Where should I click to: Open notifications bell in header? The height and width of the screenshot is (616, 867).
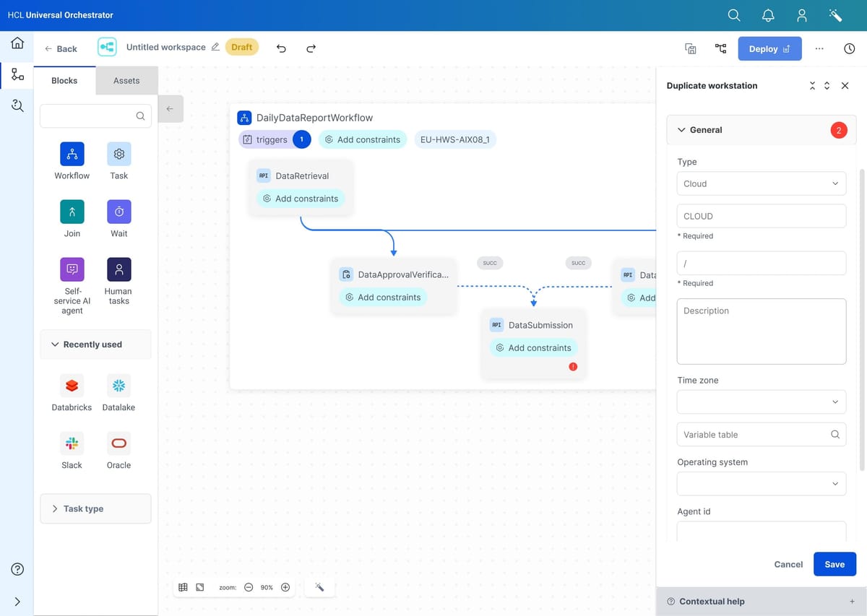click(768, 15)
